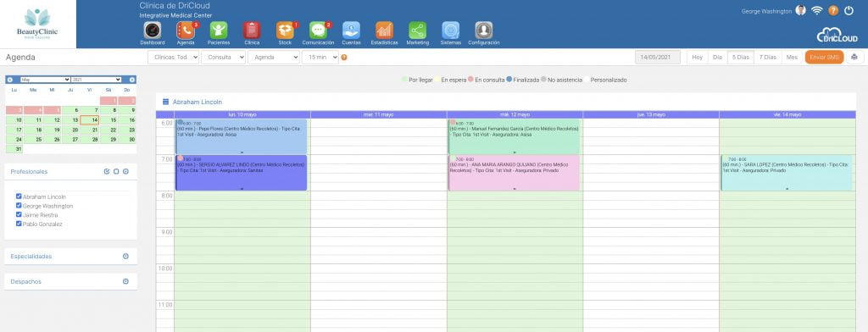Open the Comunicación module icon
868x332 pixels.
(319, 30)
